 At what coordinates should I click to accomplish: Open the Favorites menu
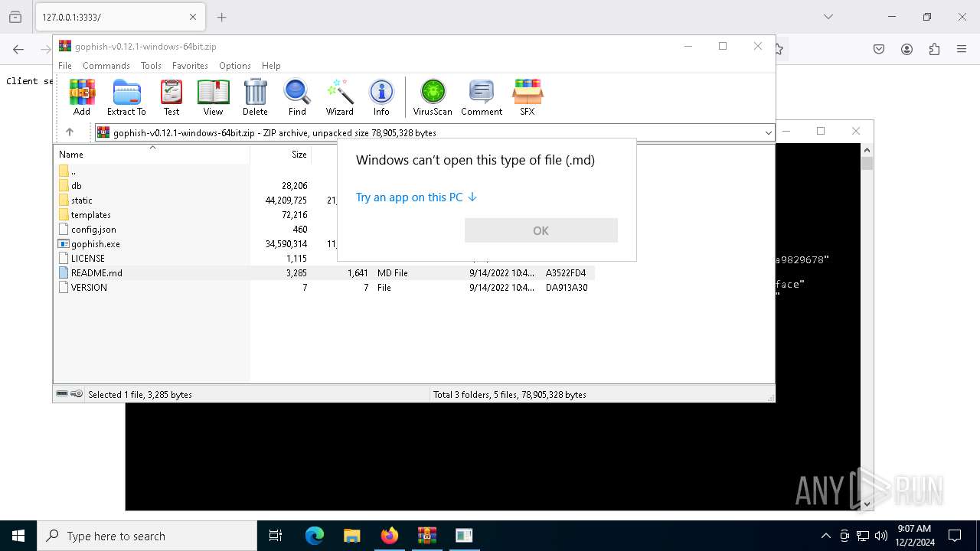click(190, 66)
